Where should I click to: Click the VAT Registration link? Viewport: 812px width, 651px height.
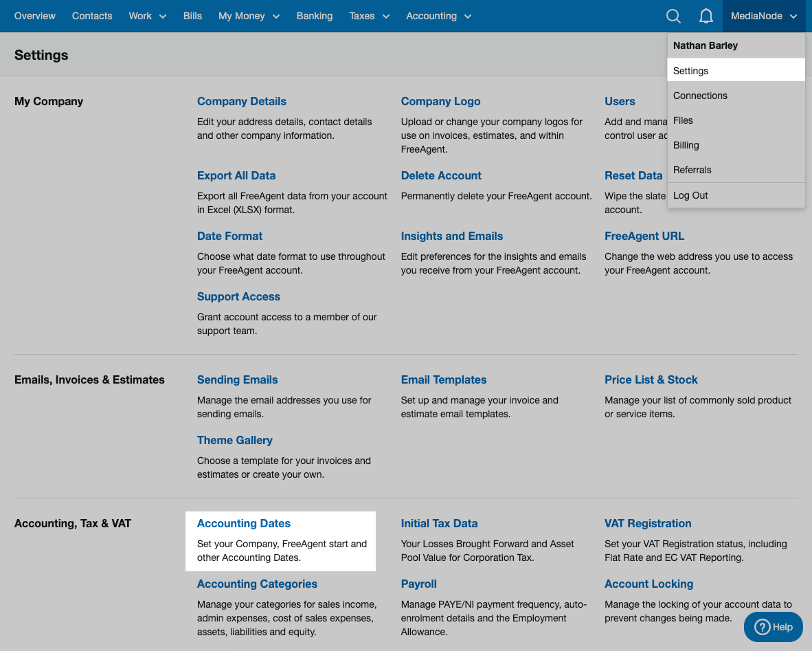click(647, 523)
